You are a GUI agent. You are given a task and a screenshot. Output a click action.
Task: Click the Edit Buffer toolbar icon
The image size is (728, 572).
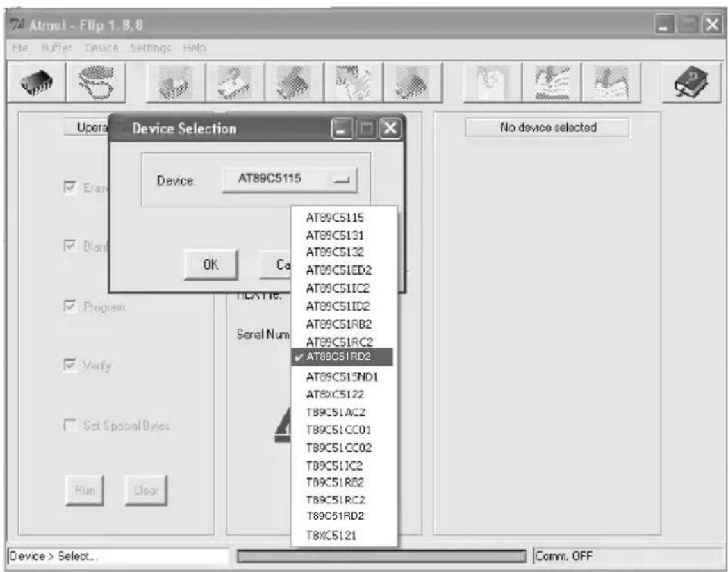(492, 83)
